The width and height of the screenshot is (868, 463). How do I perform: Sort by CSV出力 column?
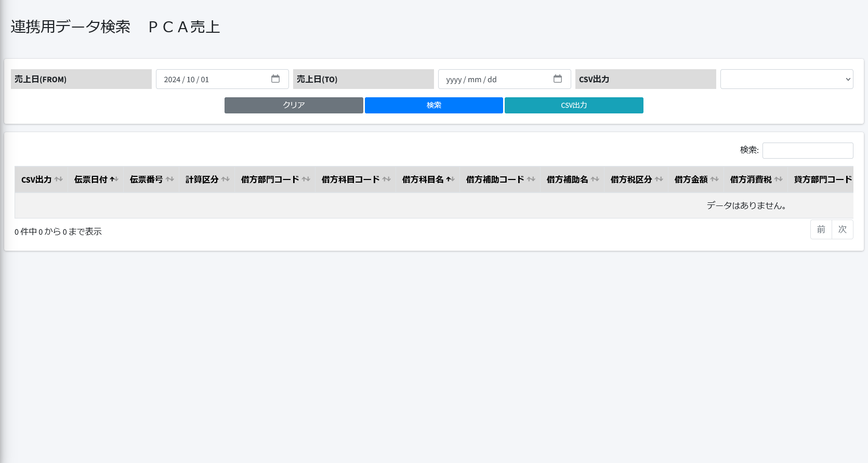(42, 179)
